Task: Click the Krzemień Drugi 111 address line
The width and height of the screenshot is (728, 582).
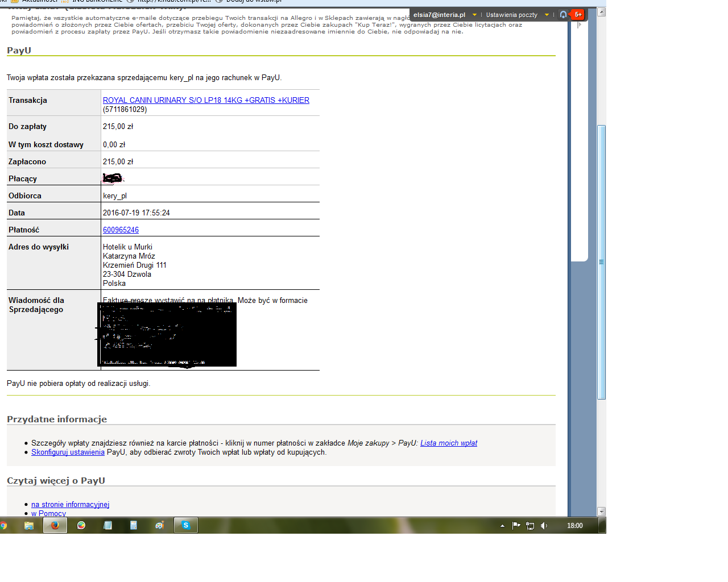Action: point(135,265)
